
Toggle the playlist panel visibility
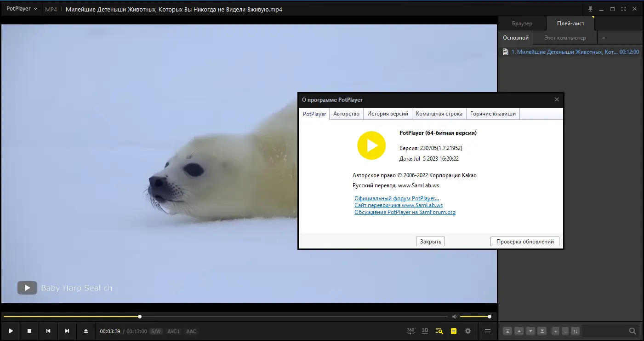point(454,331)
